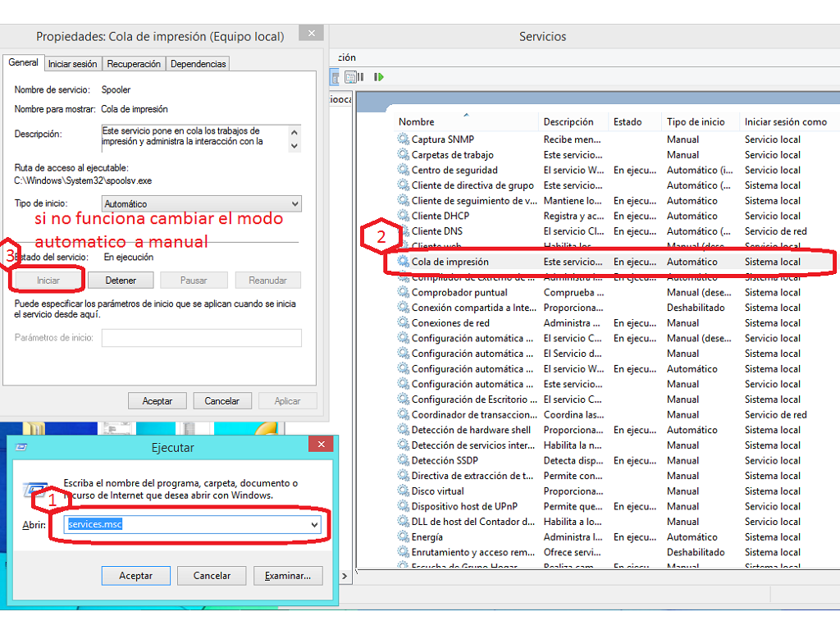Switch to the Recuperación tab

pyautogui.click(x=134, y=63)
